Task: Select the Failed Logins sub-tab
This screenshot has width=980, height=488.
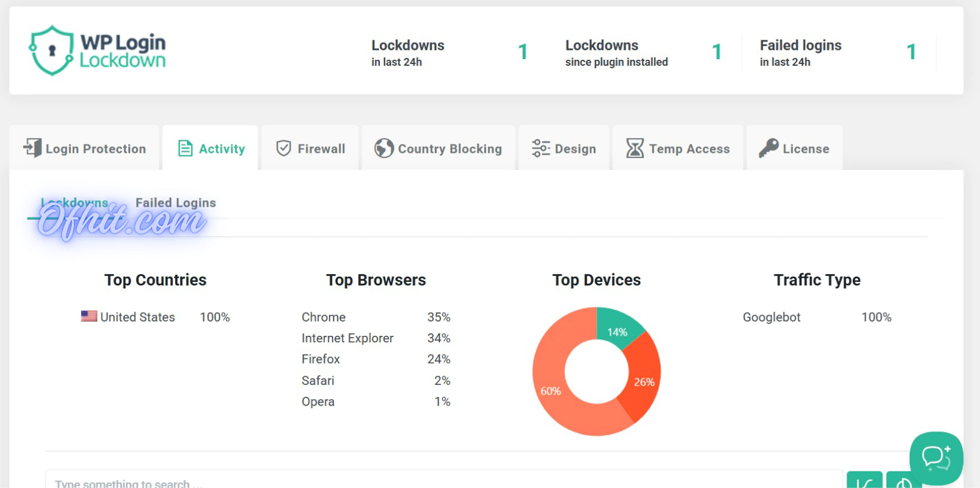Action: (x=175, y=203)
